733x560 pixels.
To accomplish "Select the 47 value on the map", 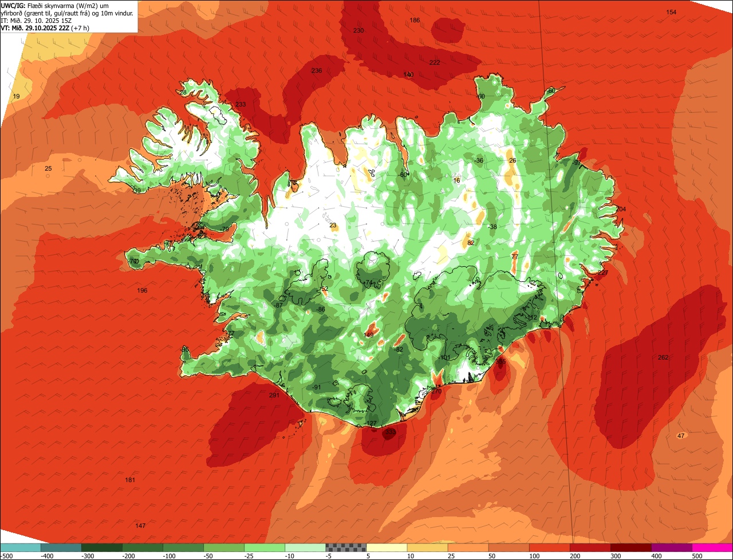I will tap(681, 436).
